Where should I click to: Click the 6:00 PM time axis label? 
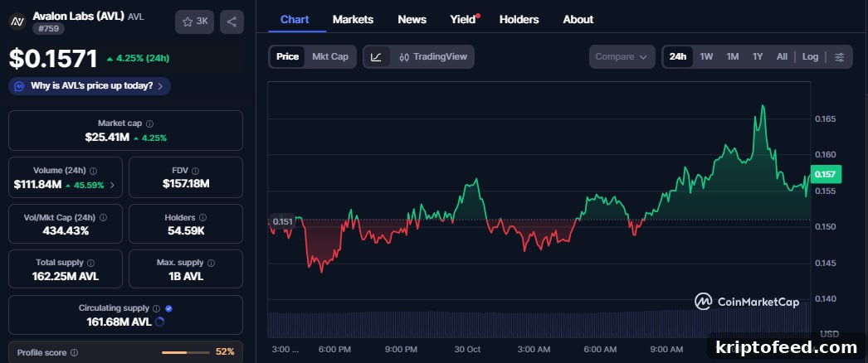335,350
